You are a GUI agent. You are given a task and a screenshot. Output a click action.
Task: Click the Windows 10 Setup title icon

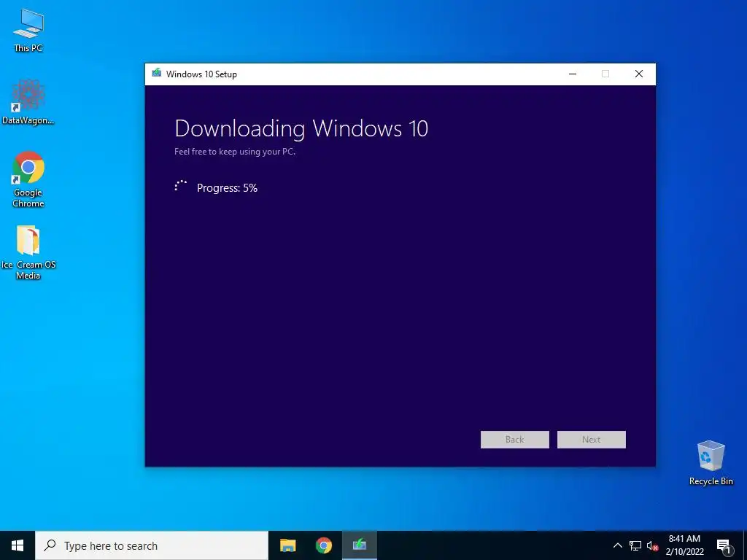click(156, 74)
